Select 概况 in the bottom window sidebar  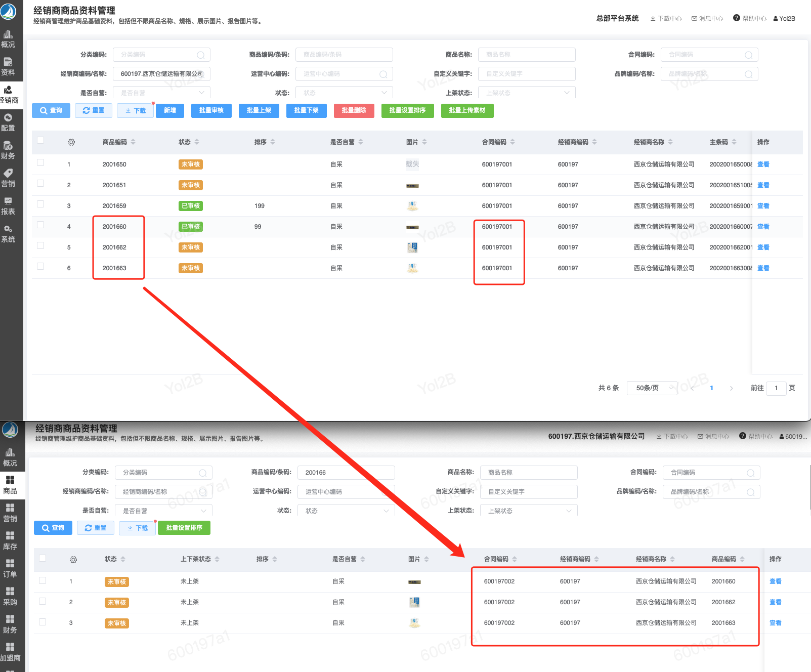click(10, 457)
